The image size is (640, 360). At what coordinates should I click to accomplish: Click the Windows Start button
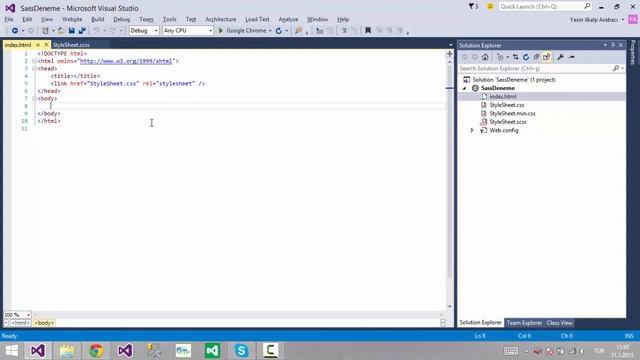[x=11, y=351]
